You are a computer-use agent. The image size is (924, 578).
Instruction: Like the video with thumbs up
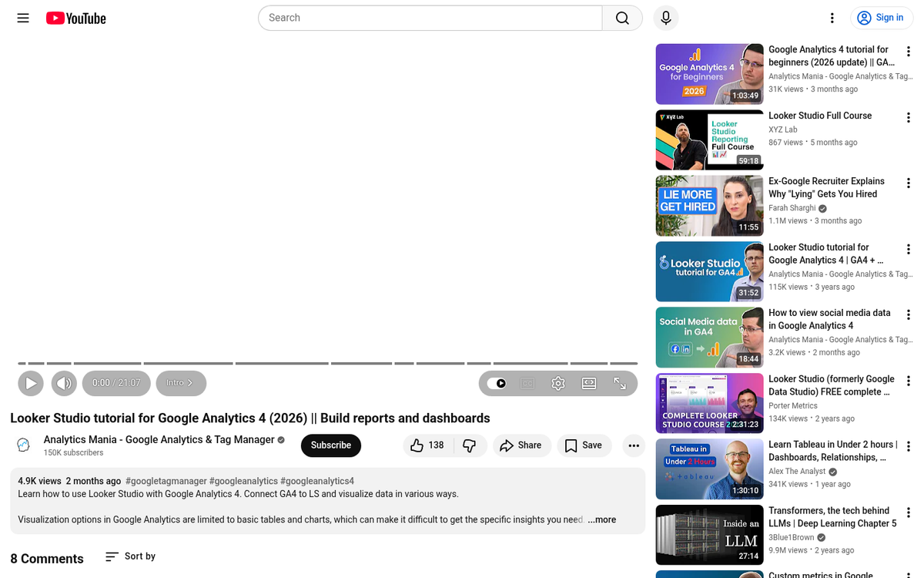(426, 445)
